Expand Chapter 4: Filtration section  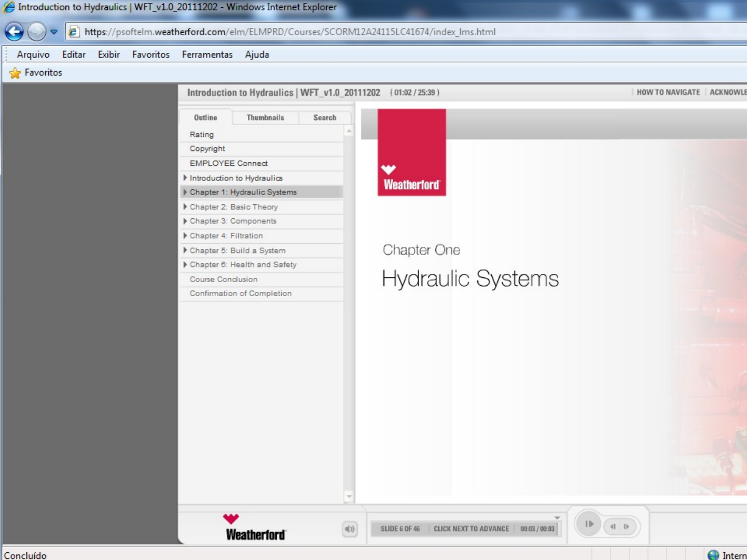point(185,235)
